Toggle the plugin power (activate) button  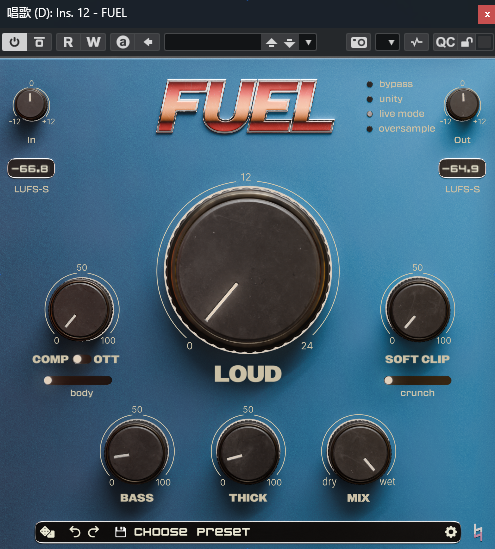tap(14, 42)
